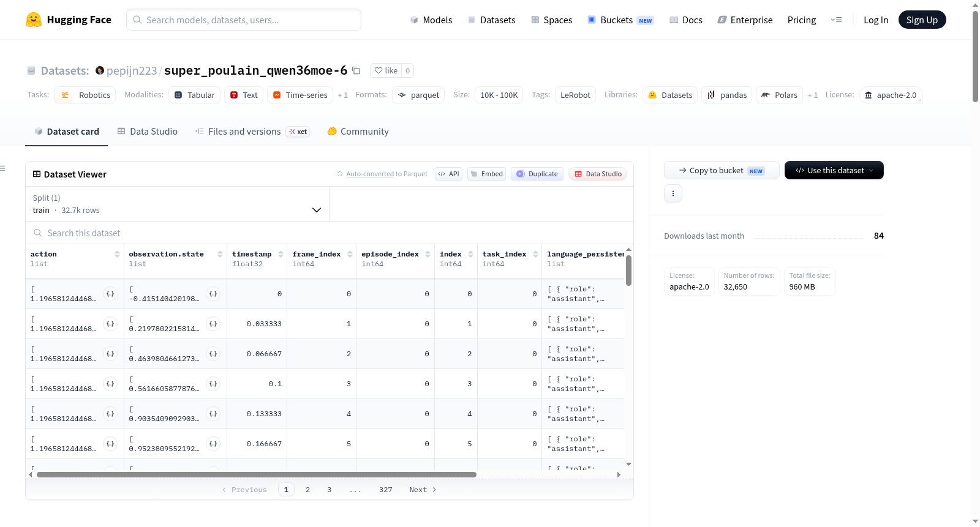Image resolution: width=980 pixels, height=527 pixels.
Task: Switch to the Data Studio tab
Action: pyautogui.click(x=148, y=131)
